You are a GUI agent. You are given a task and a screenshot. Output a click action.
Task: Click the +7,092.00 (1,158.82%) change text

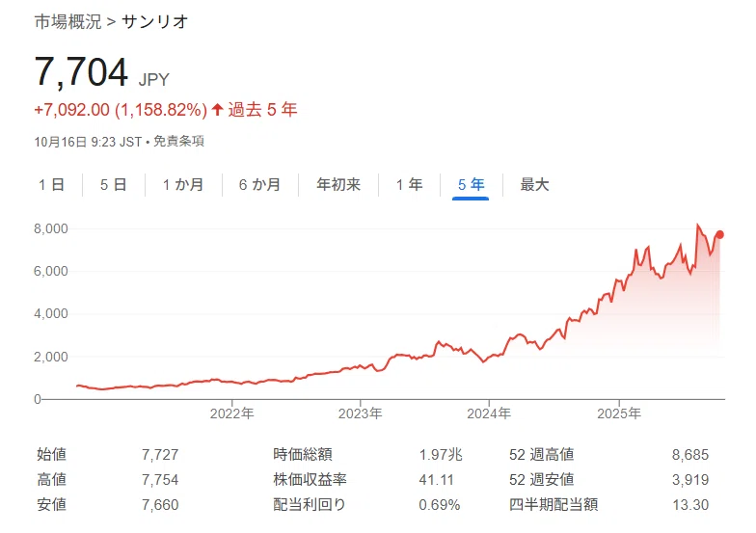[121, 110]
